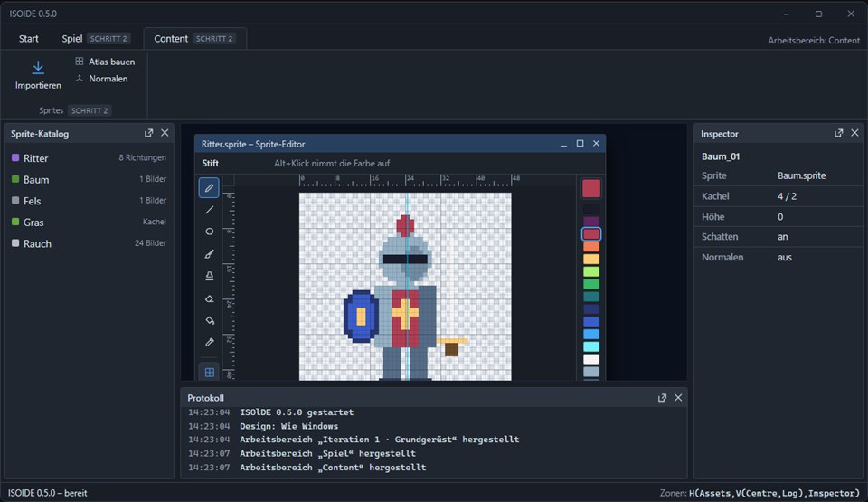This screenshot has height=502, width=868.
Task: Pick the white palette color
Action: click(x=591, y=359)
